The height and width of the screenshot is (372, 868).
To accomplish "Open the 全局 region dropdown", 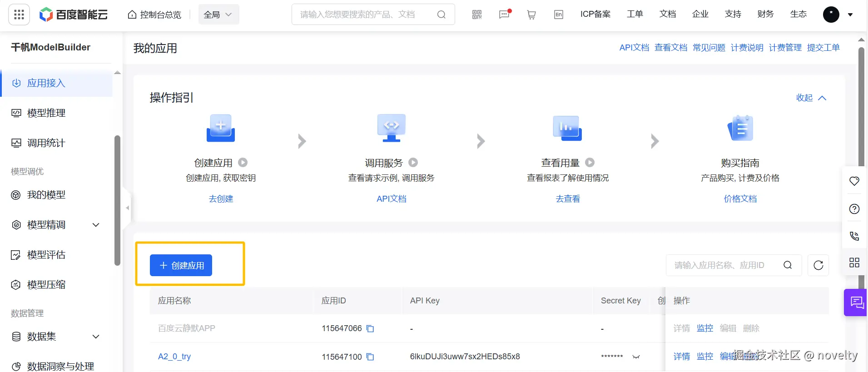I will 218,15.
